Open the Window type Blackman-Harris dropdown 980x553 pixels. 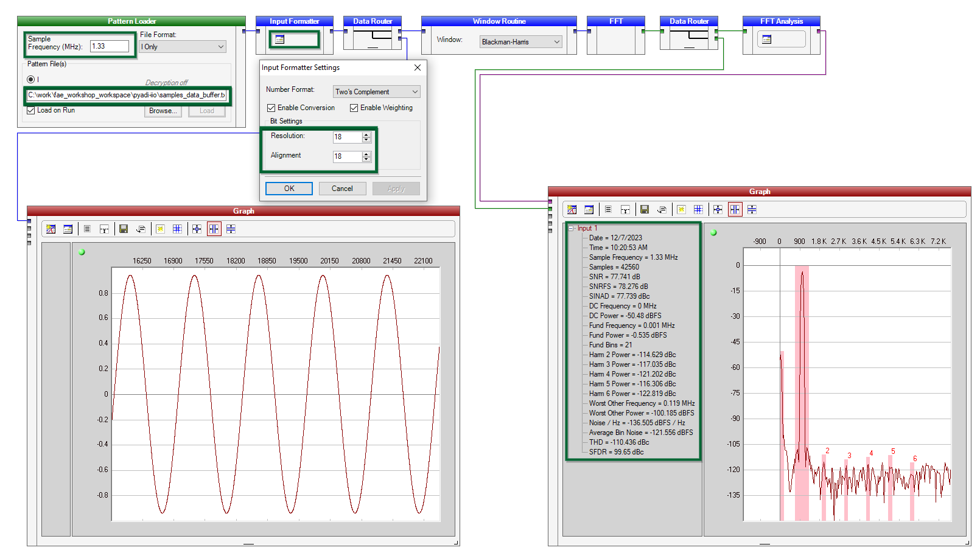click(520, 42)
